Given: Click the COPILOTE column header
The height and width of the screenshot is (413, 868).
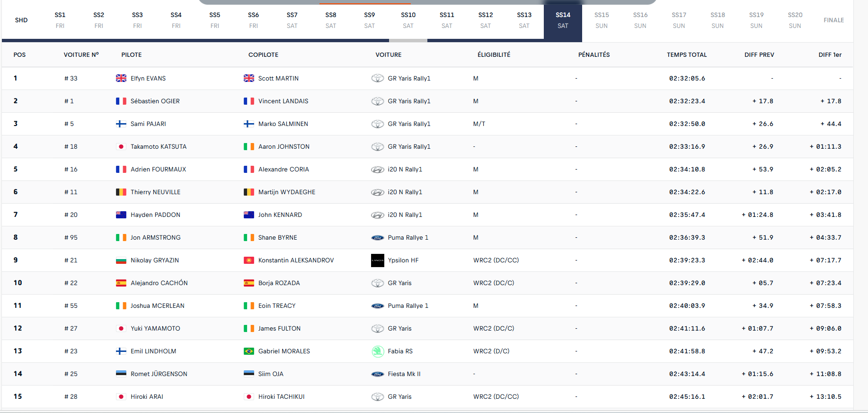Looking at the screenshot, I should point(263,55).
